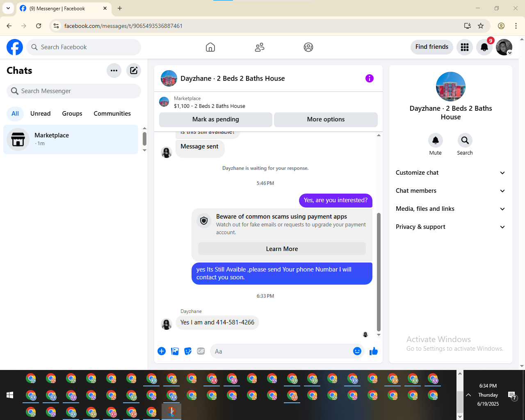Start a new message with compose icon

134,71
